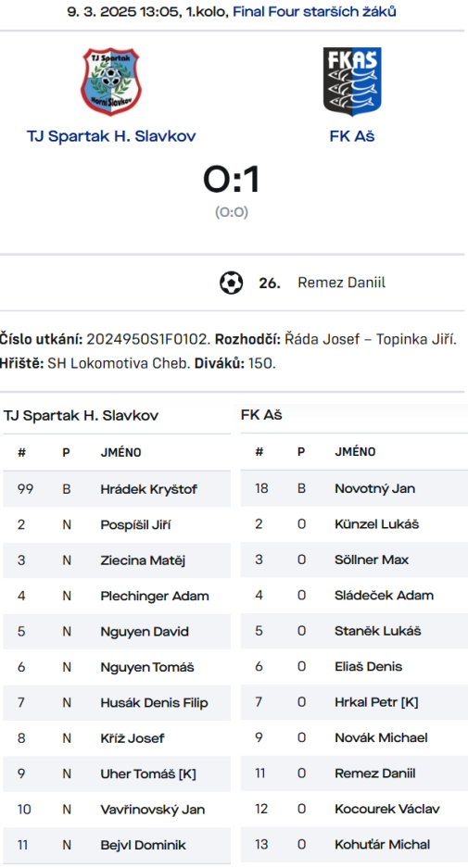Click the TJ Spartak H. Slavkov lineup heading

tap(81, 416)
